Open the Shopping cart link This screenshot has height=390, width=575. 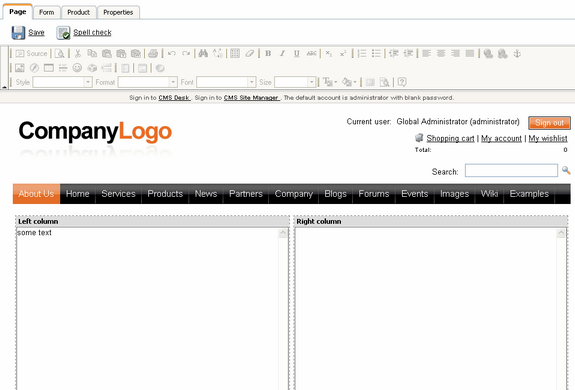450,139
